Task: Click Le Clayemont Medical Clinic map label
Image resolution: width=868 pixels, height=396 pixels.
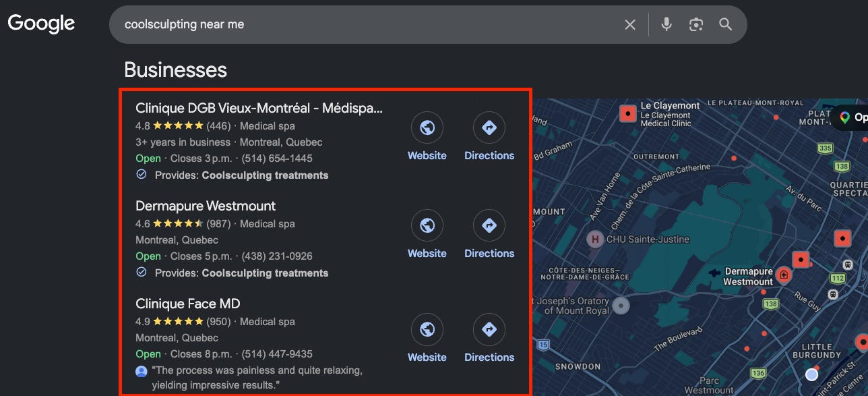Action: (x=671, y=115)
